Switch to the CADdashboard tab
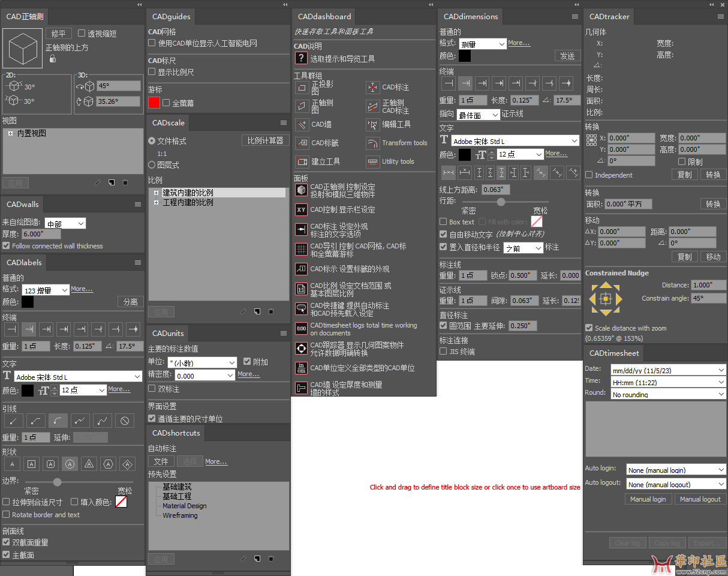Image resolution: width=728 pixels, height=576 pixels. pos(323,17)
